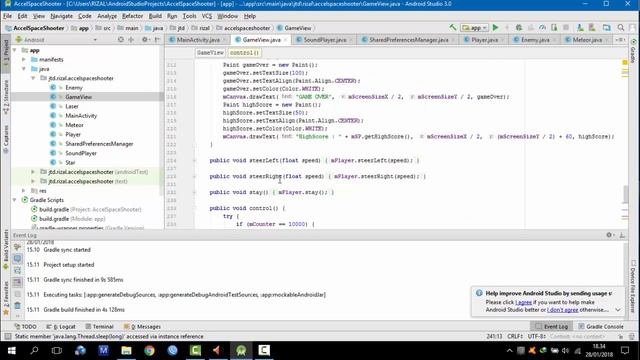Run the app with the green play button
640x360 pixels.
(x=495, y=28)
